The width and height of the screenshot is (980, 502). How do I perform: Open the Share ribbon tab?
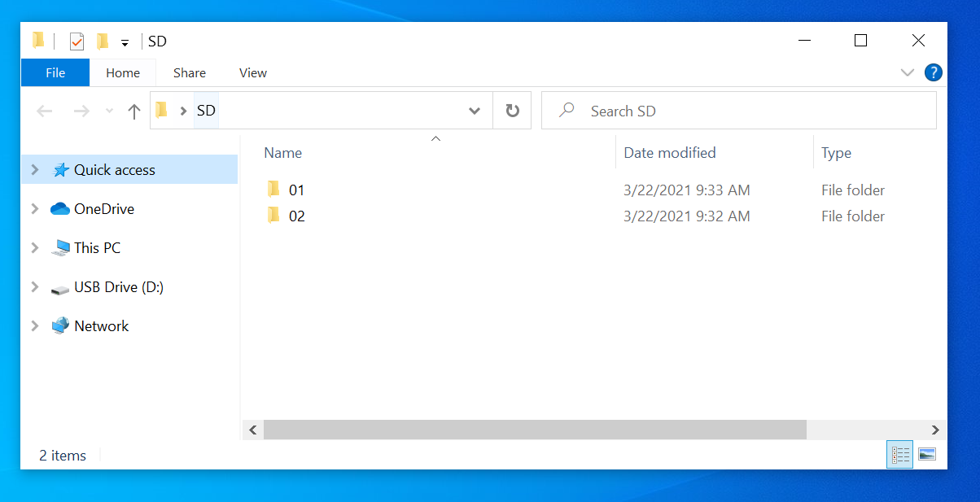190,72
